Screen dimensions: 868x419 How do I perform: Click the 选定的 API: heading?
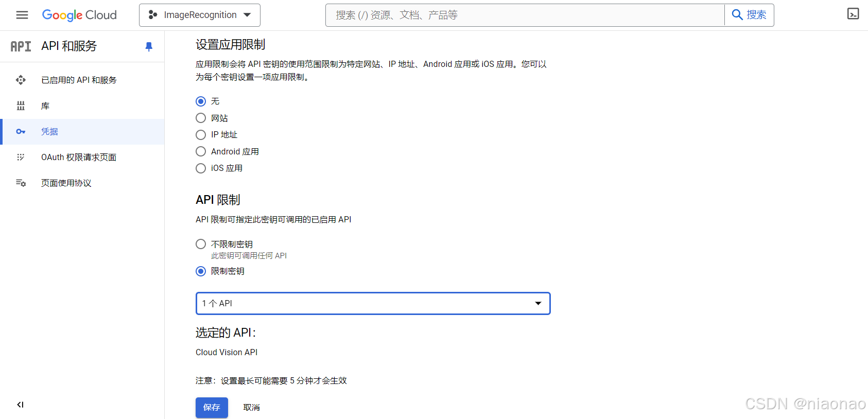pos(225,333)
